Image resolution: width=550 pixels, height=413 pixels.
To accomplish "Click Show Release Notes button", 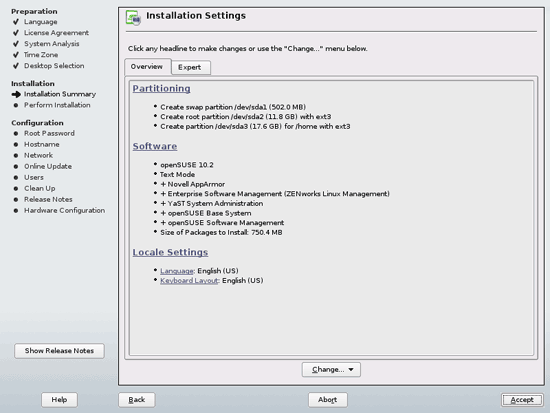I will [x=59, y=351].
